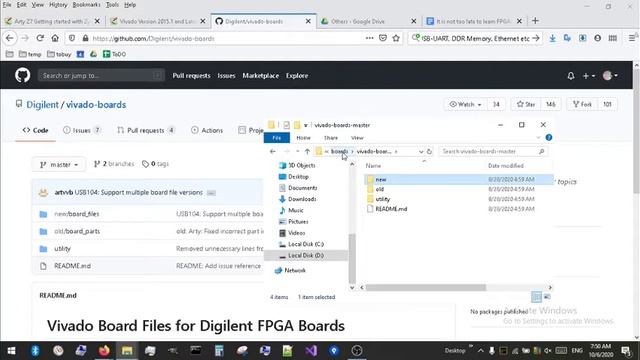640x360 pixels.
Task: Open the Digilent owner link
Action: click(42, 104)
